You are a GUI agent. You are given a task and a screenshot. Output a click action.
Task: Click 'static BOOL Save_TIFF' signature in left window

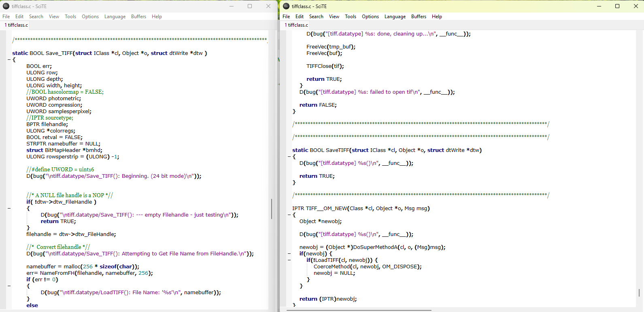(x=110, y=53)
